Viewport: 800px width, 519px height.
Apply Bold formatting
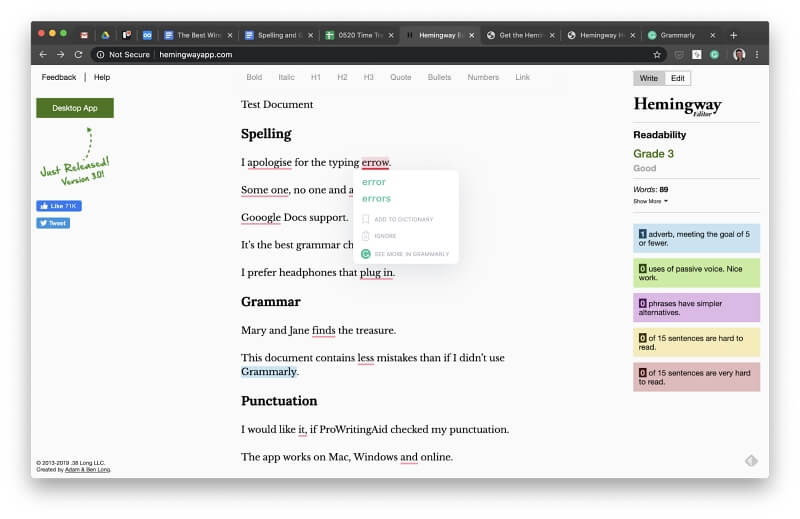[x=254, y=77]
